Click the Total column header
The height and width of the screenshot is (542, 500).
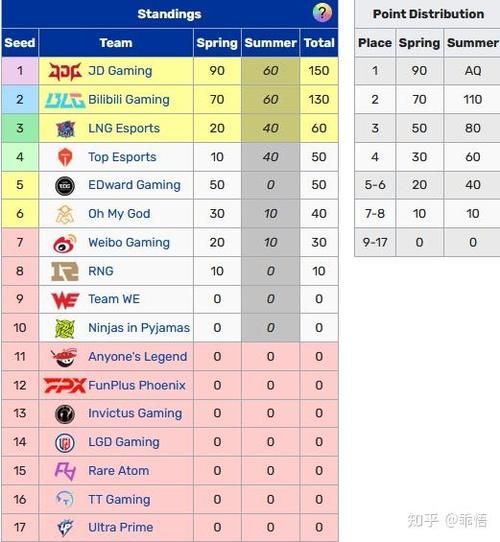[x=319, y=43]
